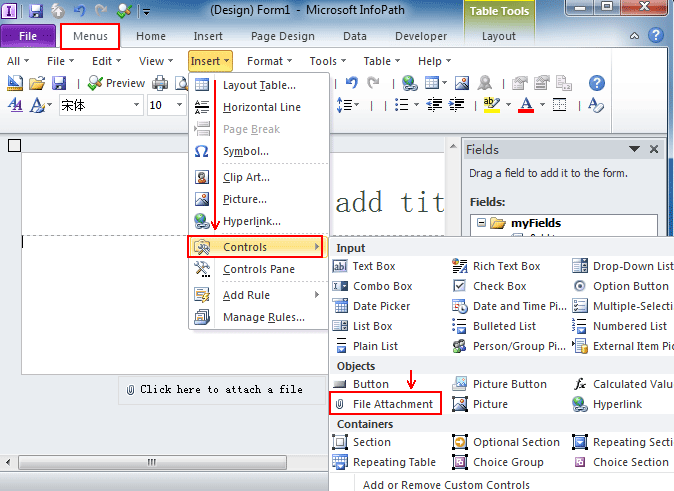Insert a Picture Button control
Image resolution: width=674 pixels, height=491 pixels.
click(x=500, y=384)
